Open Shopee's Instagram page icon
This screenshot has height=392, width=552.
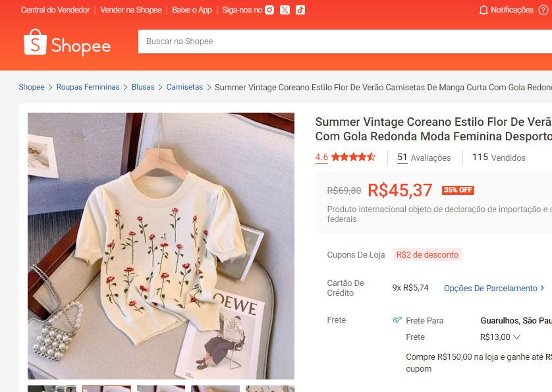point(269,10)
